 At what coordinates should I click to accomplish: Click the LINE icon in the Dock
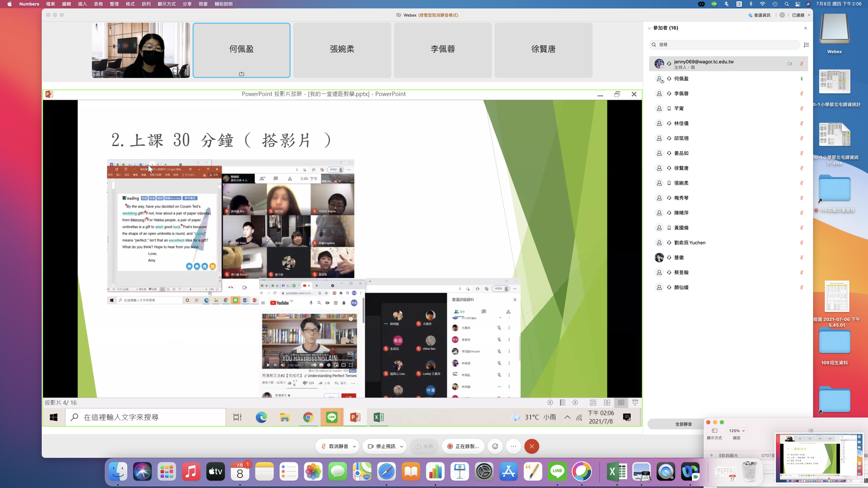tap(557, 471)
